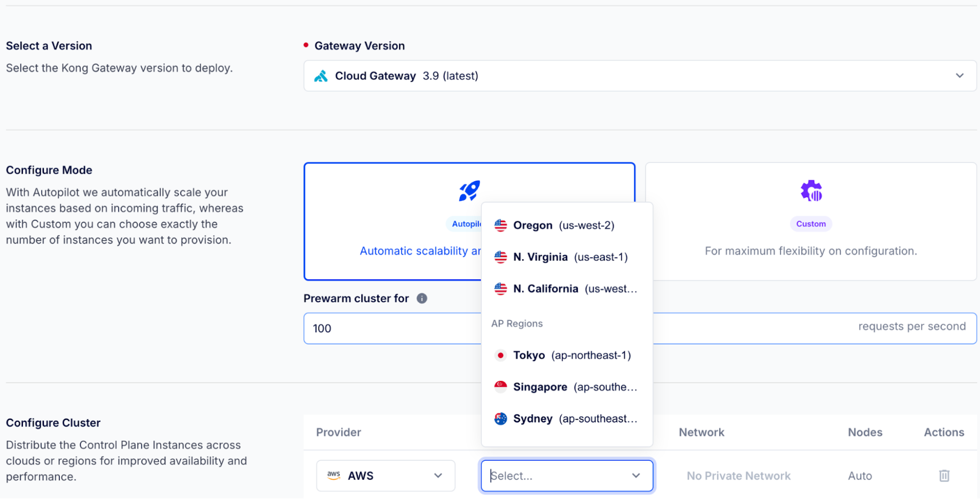This screenshot has height=499, width=980.
Task: Click the Japan flag beside Tokyo
Action: click(x=501, y=355)
